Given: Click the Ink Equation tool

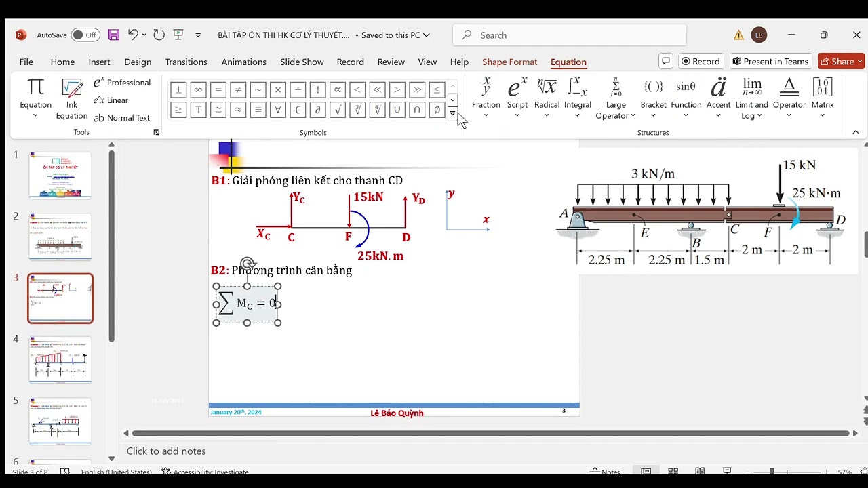Looking at the screenshot, I should pyautogui.click(x=72, y=98).
